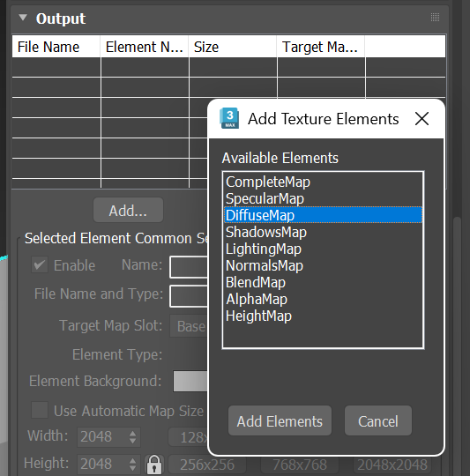Click the File Name and Type field

pos(189,296)
